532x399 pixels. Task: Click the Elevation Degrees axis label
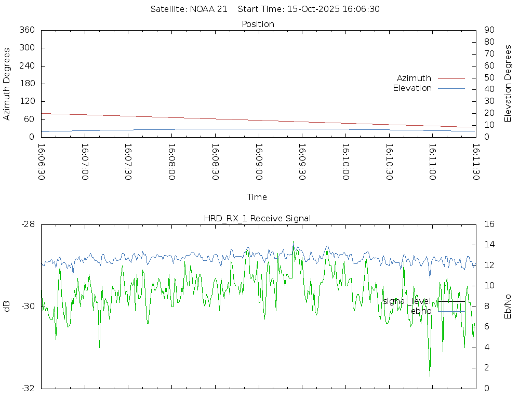(508, 84)
